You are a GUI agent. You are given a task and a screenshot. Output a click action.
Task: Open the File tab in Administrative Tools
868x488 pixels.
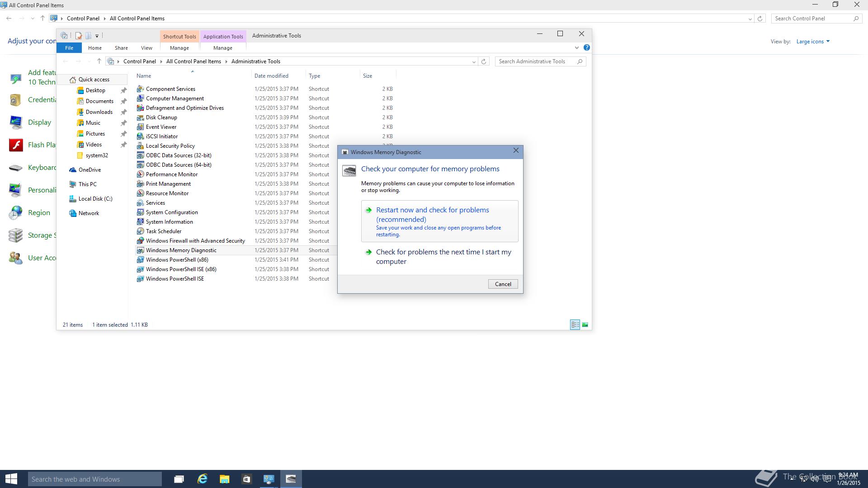click(69, 48)
